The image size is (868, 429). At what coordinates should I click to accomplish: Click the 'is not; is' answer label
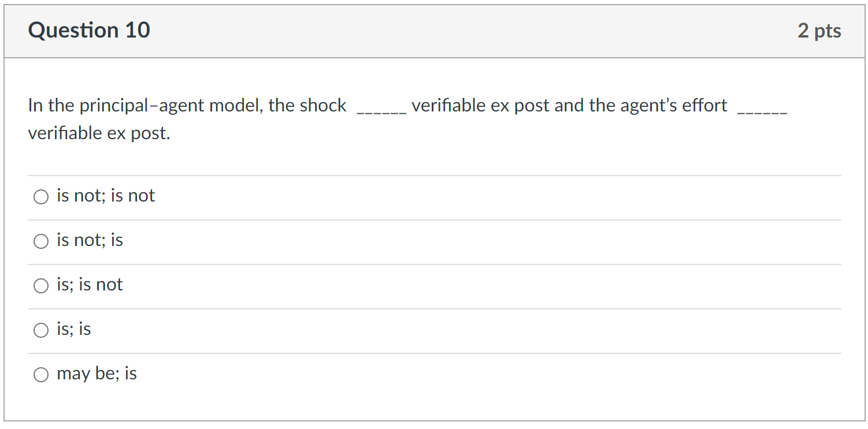(89, 240)
